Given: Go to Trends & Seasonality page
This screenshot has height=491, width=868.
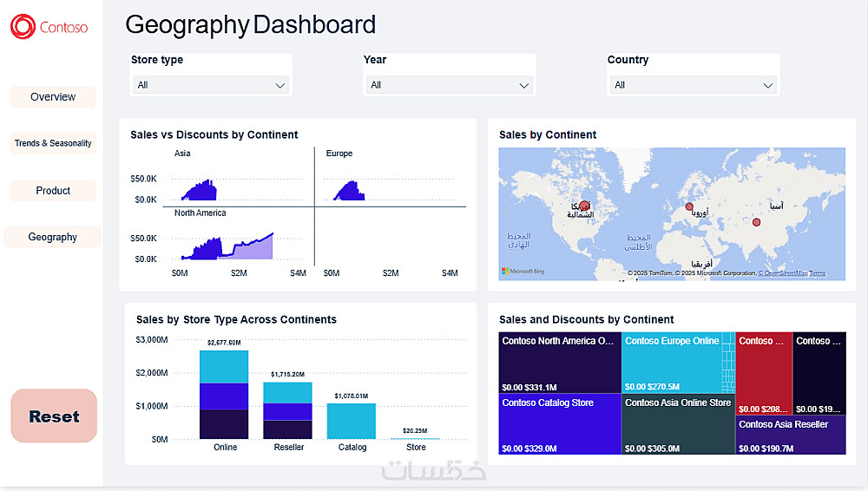Looking at the screenshot, I should 53,143.
